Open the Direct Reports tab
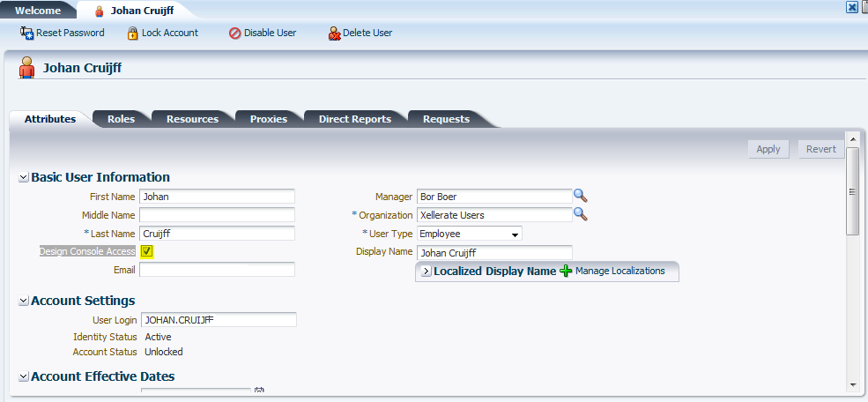This screenshot has width=868, height=402. (x=355, y=119)
